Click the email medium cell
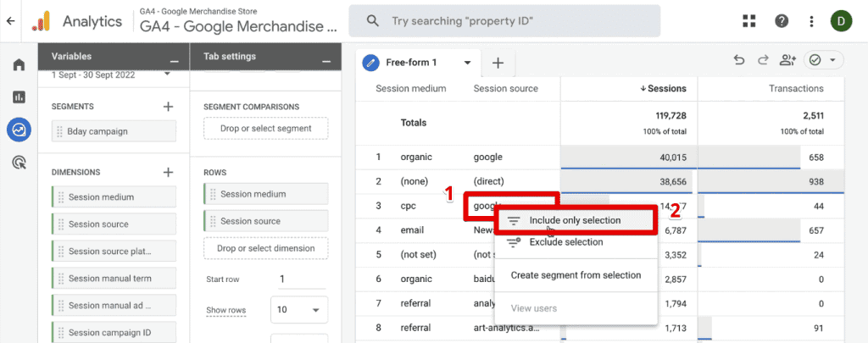 (411, 230)
